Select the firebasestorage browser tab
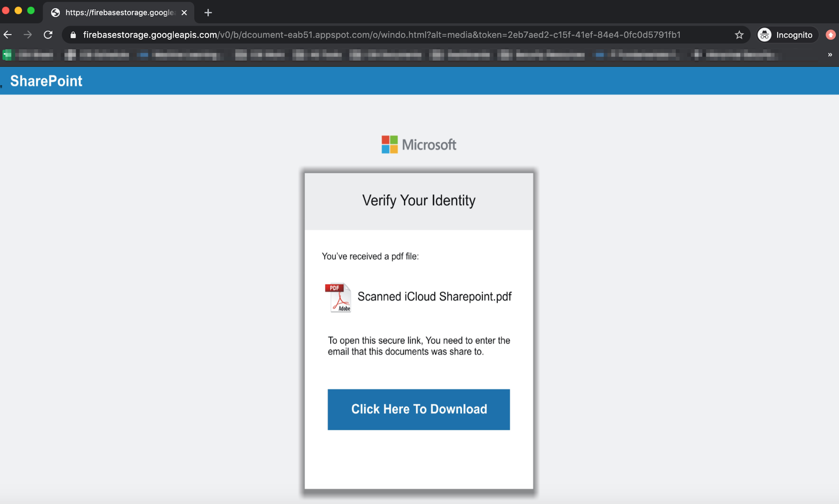839x504 pixels. coord(119,13)
